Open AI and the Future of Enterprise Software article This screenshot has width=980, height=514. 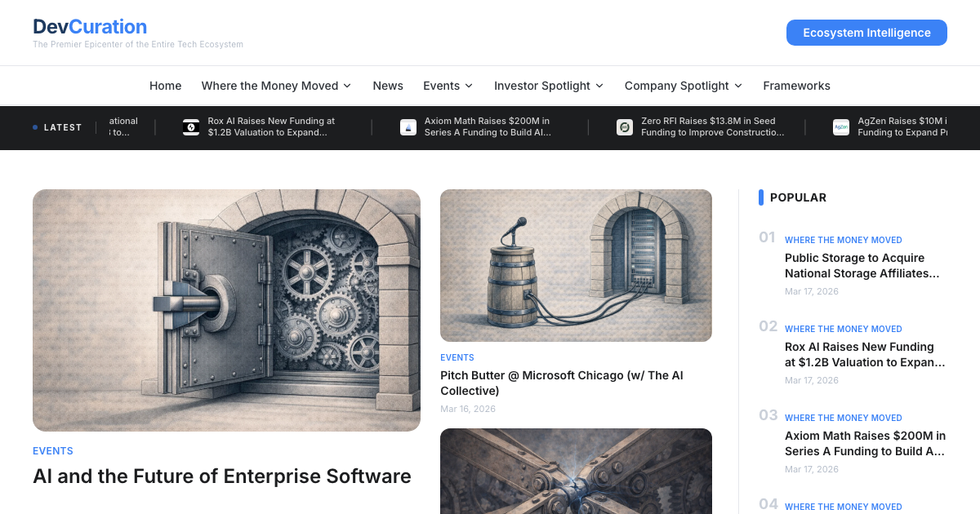tap(222, 476)
